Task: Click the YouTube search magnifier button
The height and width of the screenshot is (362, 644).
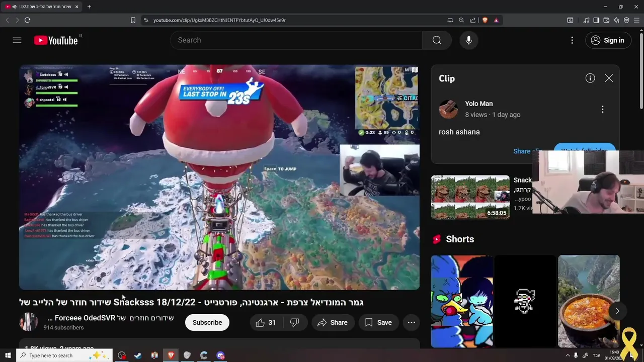Action: tap(437, 40)
